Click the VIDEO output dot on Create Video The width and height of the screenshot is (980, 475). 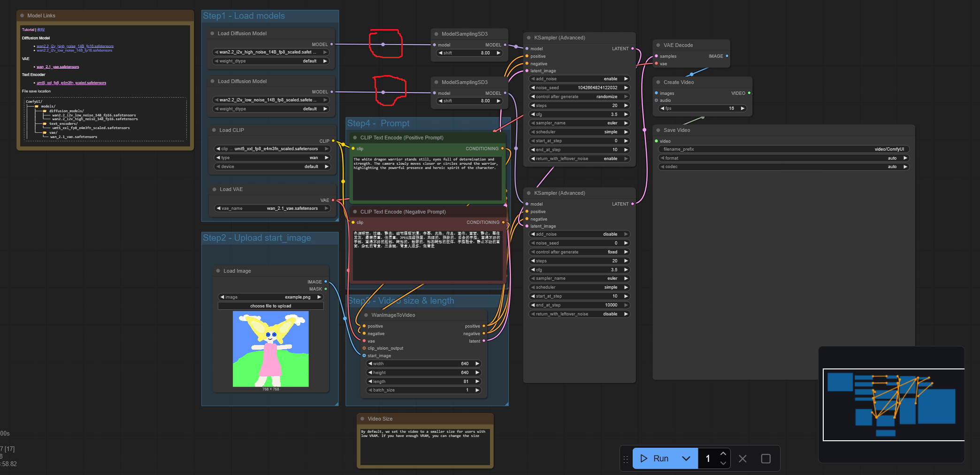749,93
